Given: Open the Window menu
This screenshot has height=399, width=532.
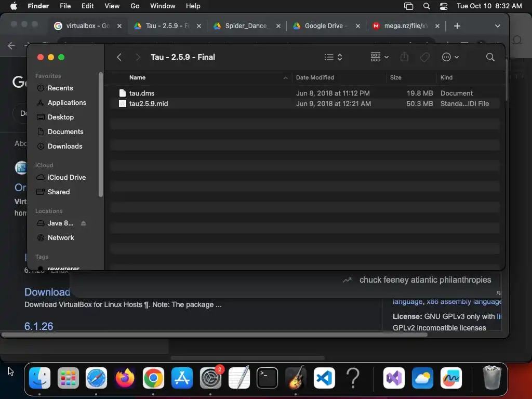Looking at the screenshot, I should [163, 6].
